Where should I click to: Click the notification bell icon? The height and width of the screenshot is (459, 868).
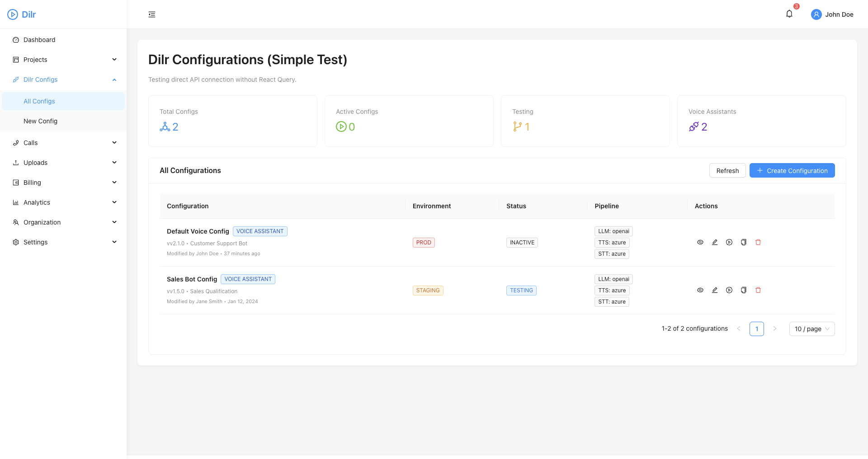789,14
